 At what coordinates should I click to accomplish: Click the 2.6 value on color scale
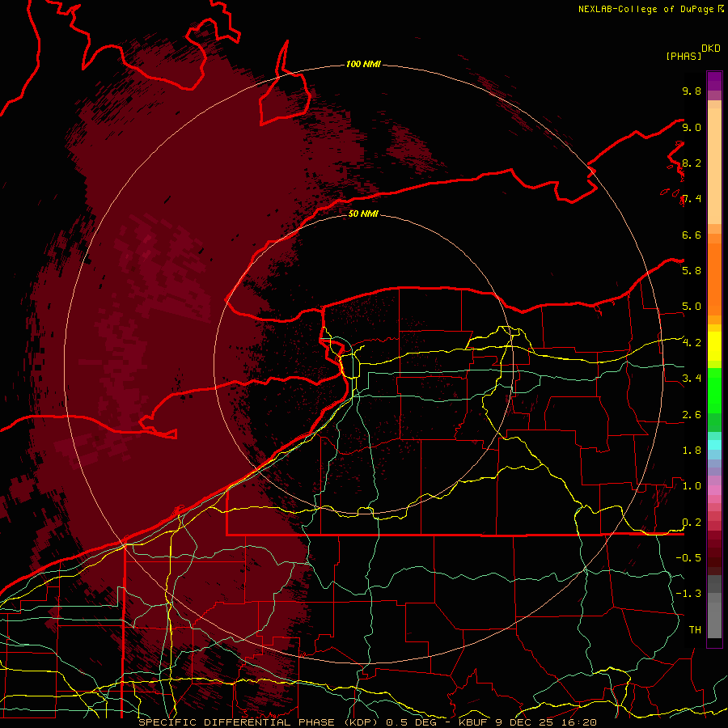tap(692, 414)
